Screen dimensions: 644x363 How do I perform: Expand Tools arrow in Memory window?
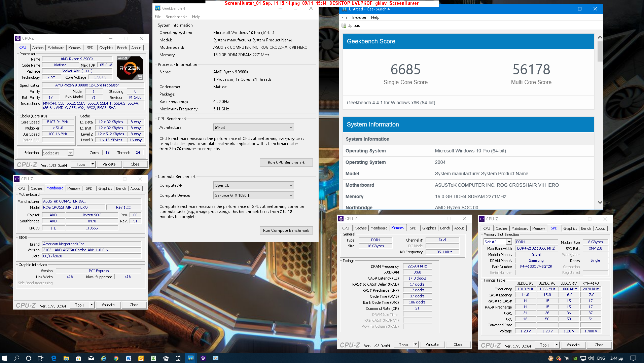[416, 344]
